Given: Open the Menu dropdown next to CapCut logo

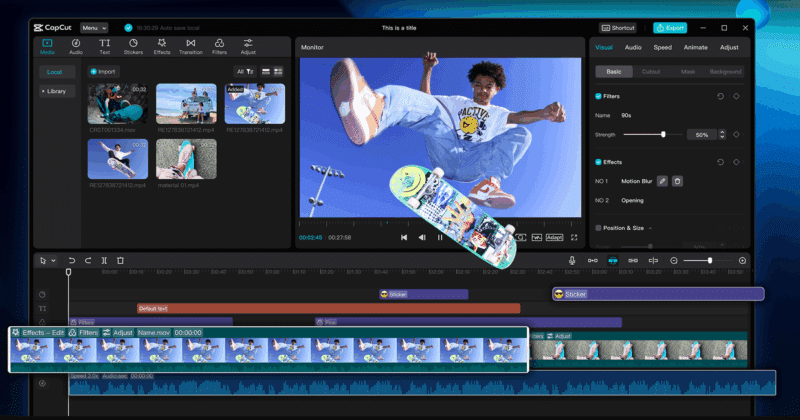Looking at the screenshot, I should [95, 28].
